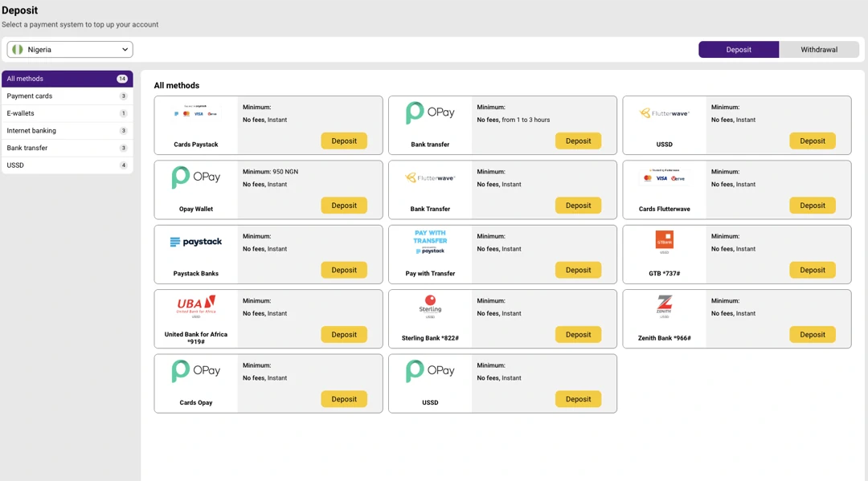Switch to the Withdrawal tab

tap(819, 49)
